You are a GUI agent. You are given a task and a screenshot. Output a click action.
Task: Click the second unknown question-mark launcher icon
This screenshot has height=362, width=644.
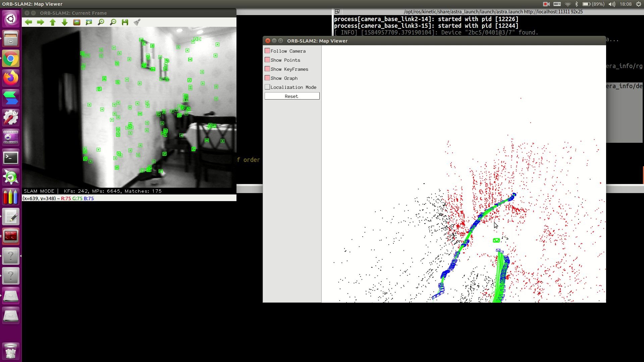[x=11, y=276]
